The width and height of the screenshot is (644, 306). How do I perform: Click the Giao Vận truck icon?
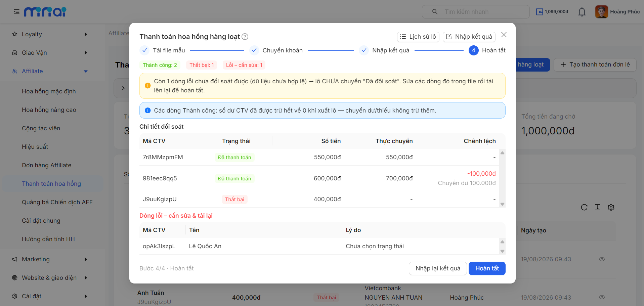(15, 53)
